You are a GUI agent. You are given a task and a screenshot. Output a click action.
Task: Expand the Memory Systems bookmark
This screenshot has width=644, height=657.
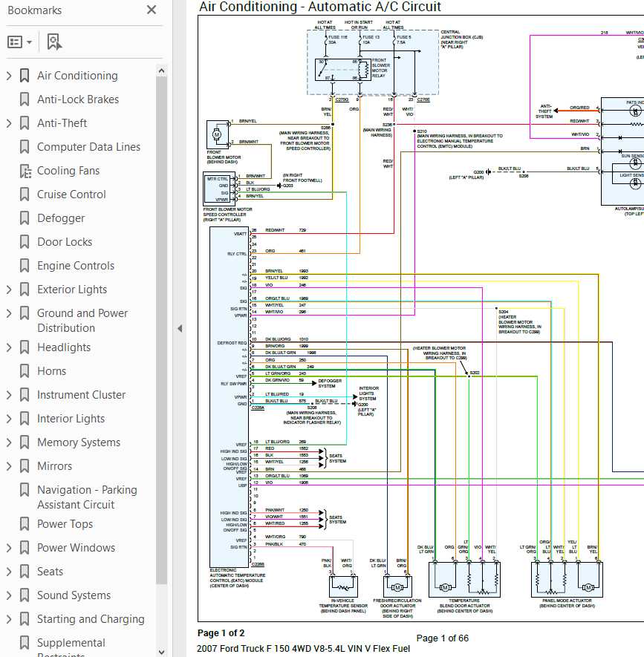pos(9,442)
